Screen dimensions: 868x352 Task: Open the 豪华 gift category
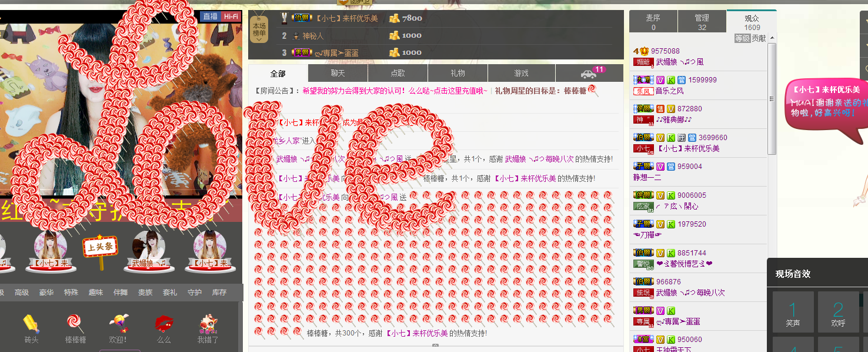(x=46, y=293)
